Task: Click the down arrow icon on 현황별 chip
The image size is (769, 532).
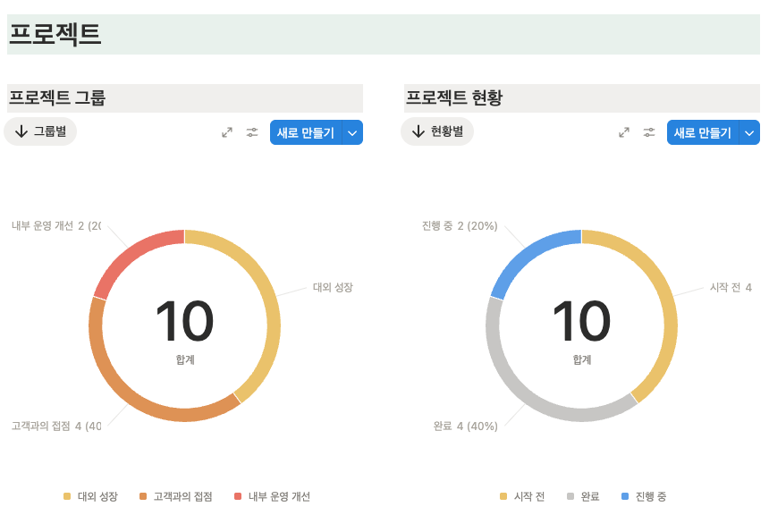Action: 417,132
